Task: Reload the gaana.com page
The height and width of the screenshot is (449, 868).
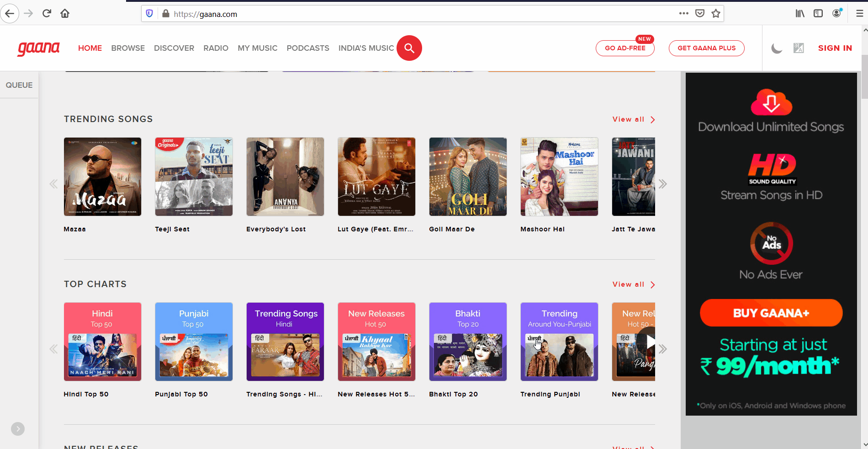Action: point(46,13)
